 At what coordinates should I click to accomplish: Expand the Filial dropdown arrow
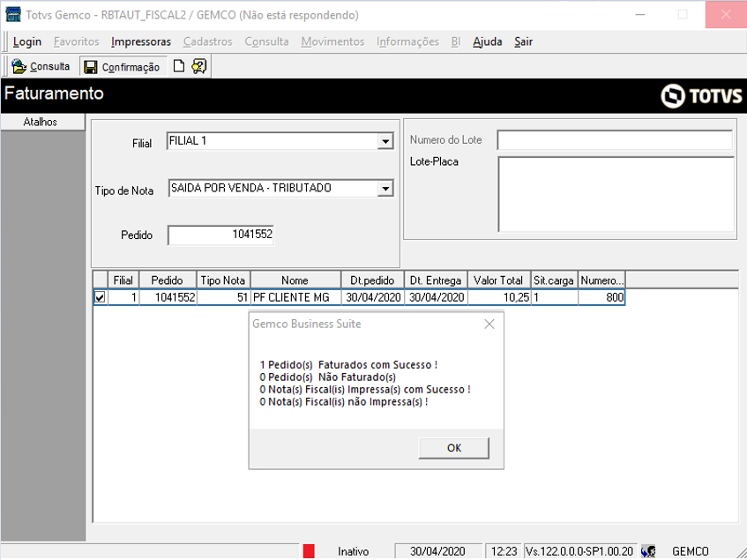pyautogui.click(x=385, y=141)
